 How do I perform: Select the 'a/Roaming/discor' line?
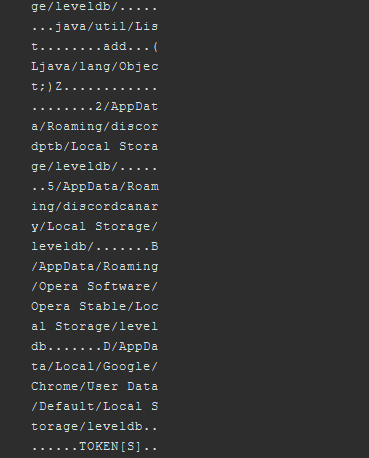(95, 127)
